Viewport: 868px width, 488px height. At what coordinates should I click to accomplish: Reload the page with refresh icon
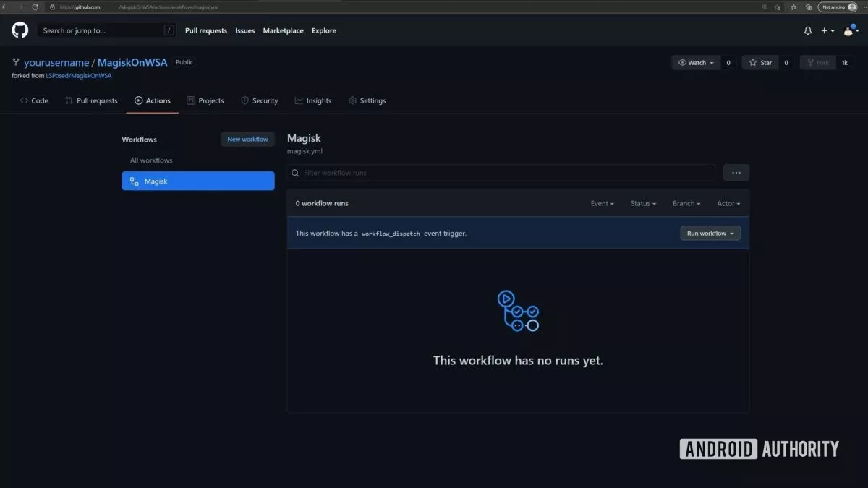point(35,7)
